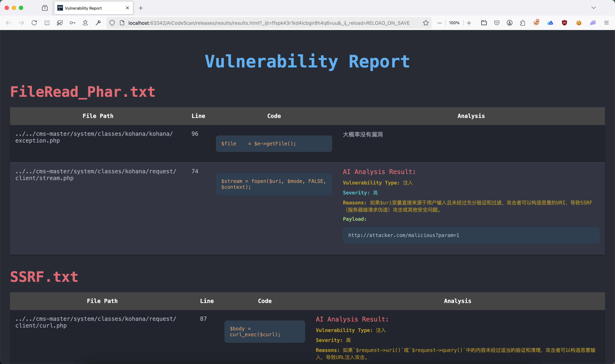Image resolution: width=615 pixels, height=364 pixels.
Task: Click the Pocket save icon
Action: [x=497, y=23]
